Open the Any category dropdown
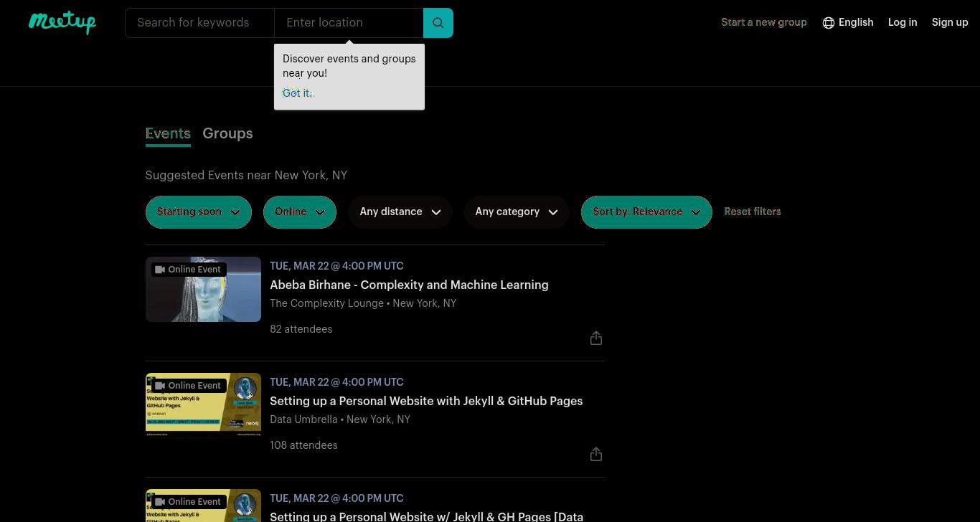Viewport: 980px width, 522px height. pyautogui.click(x=517, y=212)
